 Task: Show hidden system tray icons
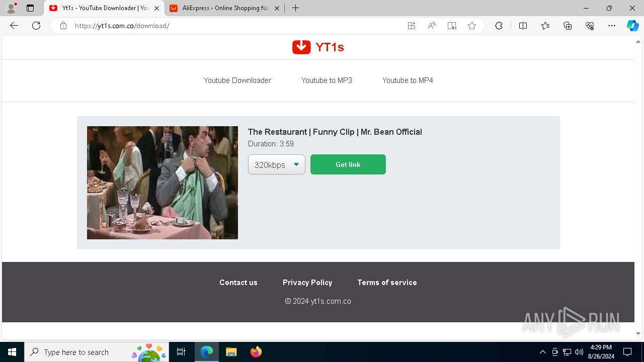[542, 352]
